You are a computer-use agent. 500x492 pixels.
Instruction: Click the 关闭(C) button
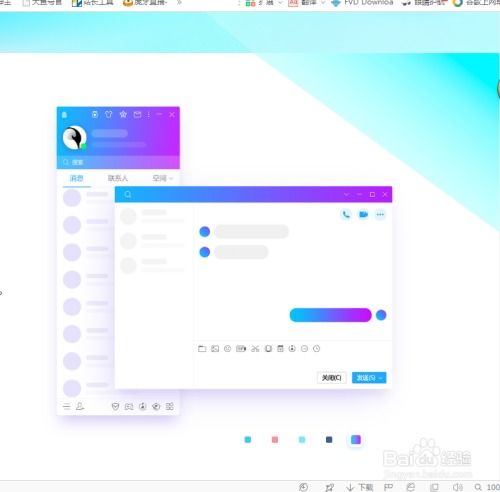331,378
